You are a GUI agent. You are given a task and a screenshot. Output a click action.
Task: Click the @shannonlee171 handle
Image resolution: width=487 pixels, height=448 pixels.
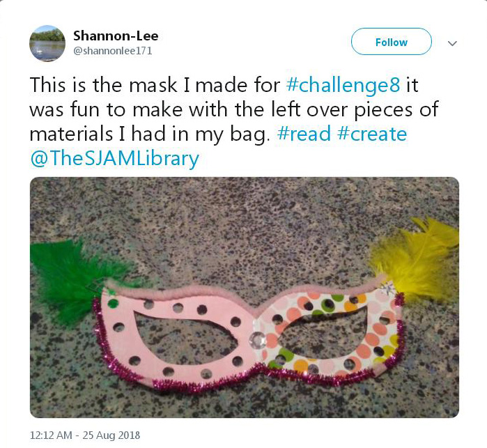pyautogui.click(x=112, y=51)
